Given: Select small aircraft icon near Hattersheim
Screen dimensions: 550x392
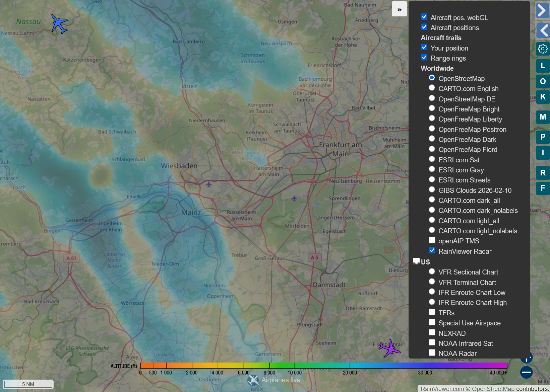Looking at the screenshot, I should tap(209, 184).
